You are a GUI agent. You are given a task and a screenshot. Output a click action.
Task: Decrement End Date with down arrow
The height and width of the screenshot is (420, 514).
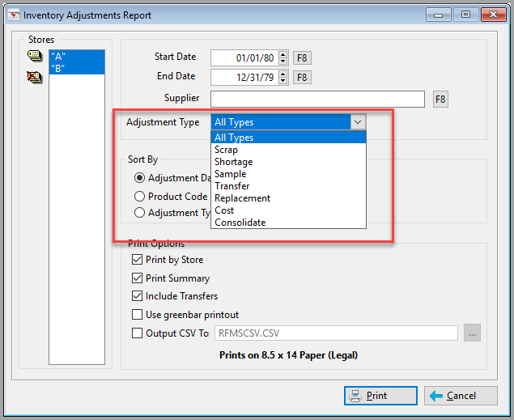[282, 81]
